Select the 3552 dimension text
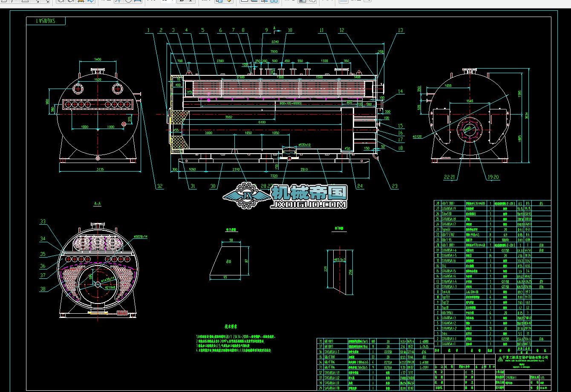Image resolution: width=571 pixels, height=392 pixels. (228, 117)
